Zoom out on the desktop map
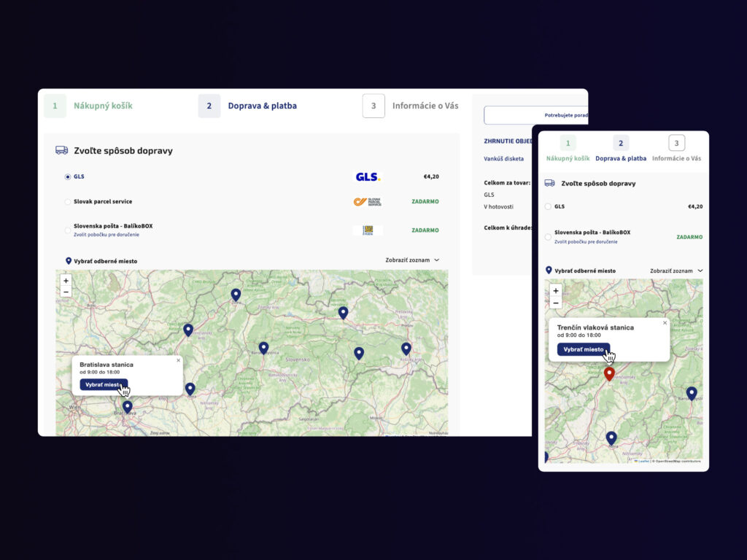Image resolution: width=747 pixels, height=560 pixels. 66,292
